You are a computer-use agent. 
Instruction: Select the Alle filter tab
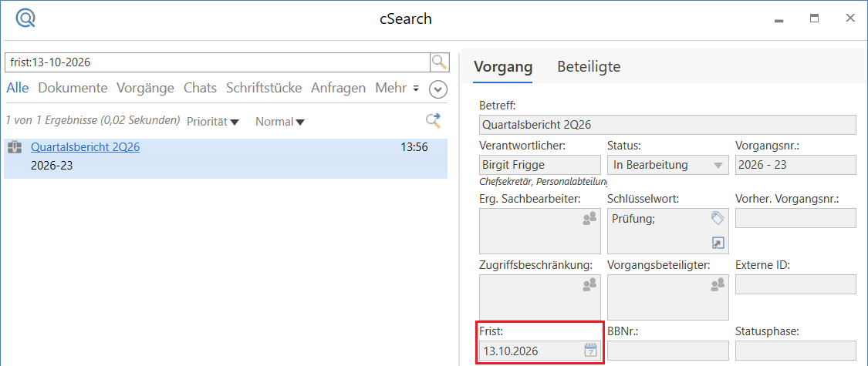[18, 88]
